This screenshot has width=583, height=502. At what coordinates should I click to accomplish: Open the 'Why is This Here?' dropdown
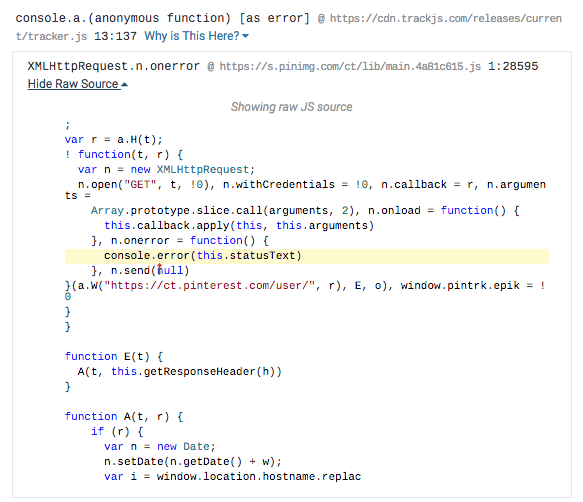click(x=196, y=36)
